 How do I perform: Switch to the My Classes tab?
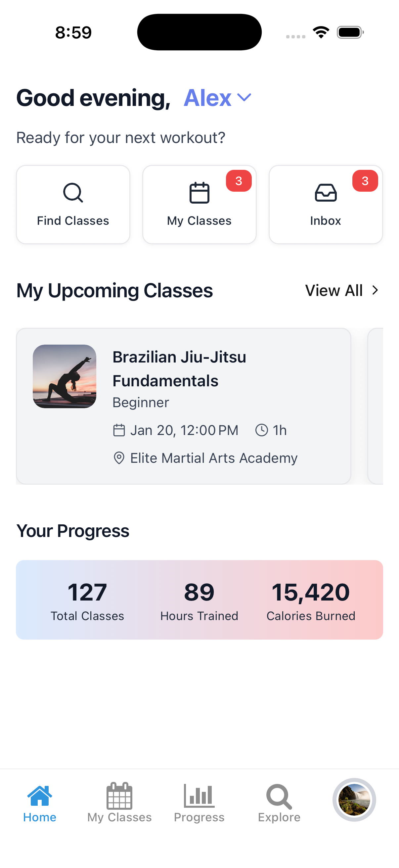click(119, 805)
